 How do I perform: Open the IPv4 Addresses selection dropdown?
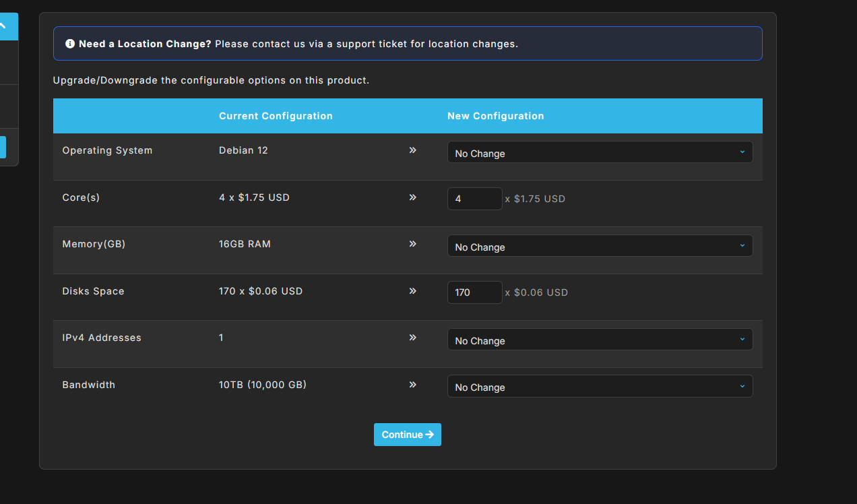click(600, 340)
